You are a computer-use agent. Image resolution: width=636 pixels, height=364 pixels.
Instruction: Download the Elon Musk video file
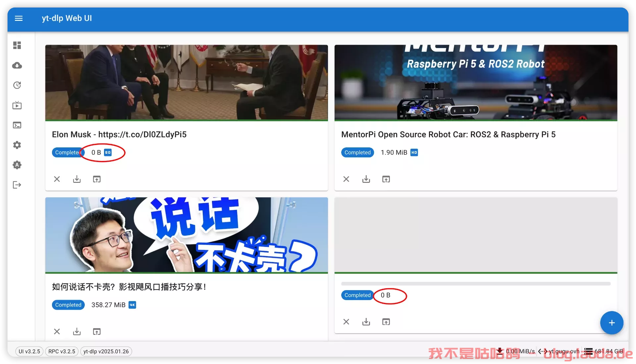(77, 179)
